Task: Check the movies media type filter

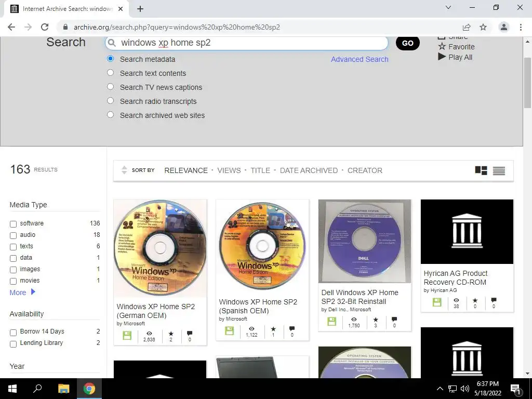Action: (13, 281)
